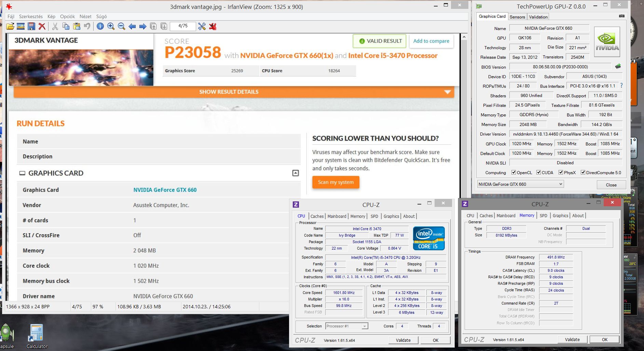Viewport: 644px width, 351px height.
Task: Open the Súgó menu
Action: coord(101,16)
